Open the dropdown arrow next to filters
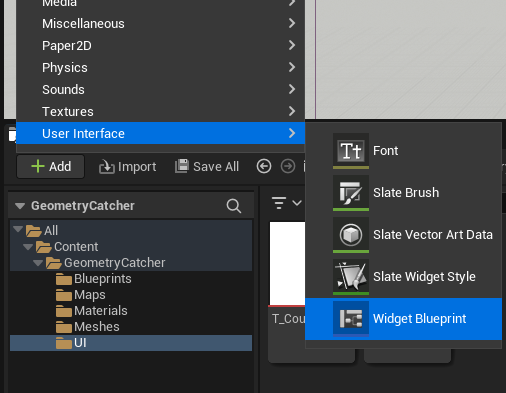This screenshot has width=506, height=393. (x=297, y=203)
